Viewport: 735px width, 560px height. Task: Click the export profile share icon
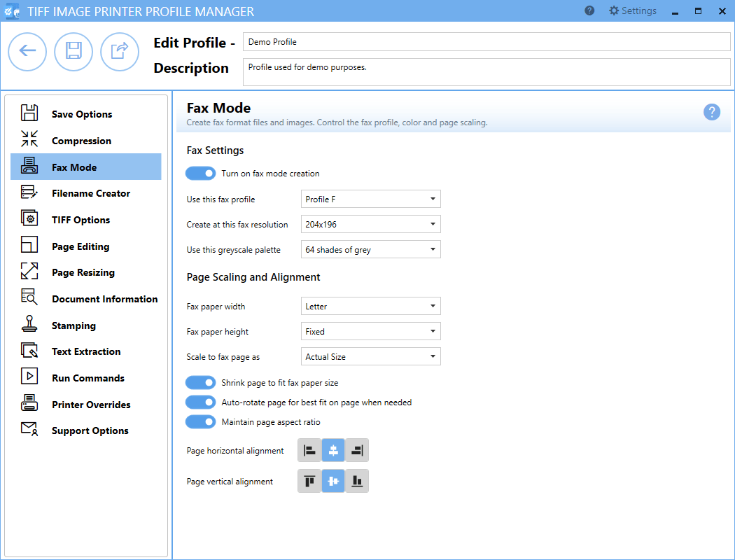(120, 51)
